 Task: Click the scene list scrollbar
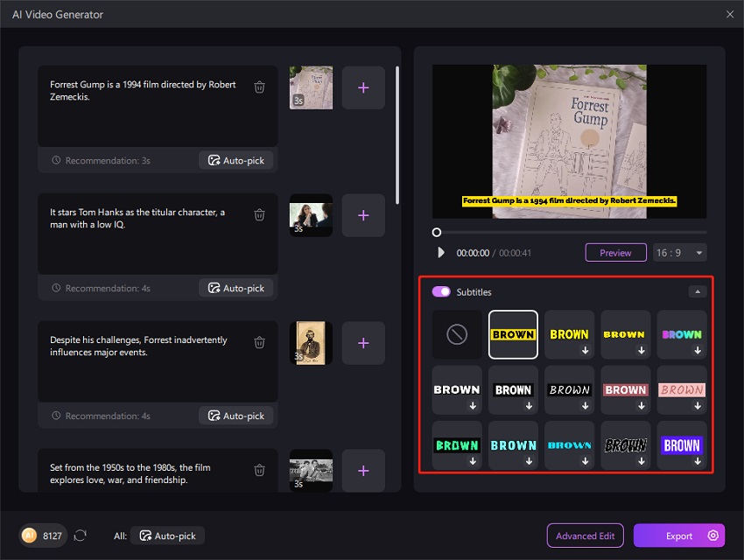pyautogui.click(x=397, y=135)
